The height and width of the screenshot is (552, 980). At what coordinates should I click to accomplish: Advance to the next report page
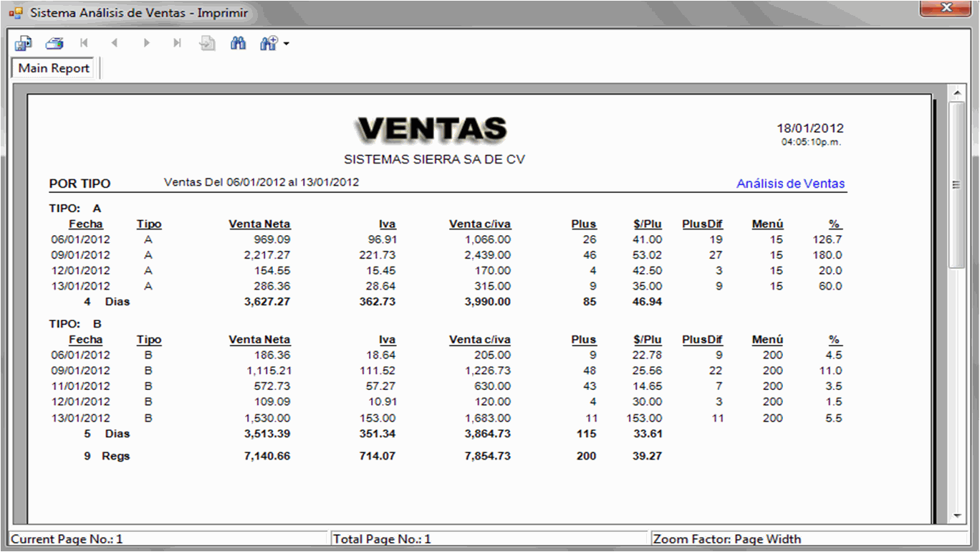(146, 43)
